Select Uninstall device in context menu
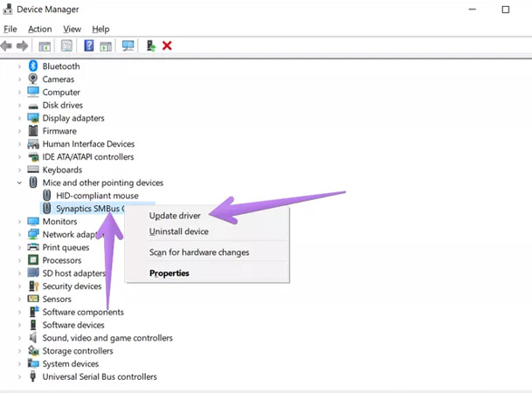This screenshot has height=393, width=532. (x=178, y=231)
